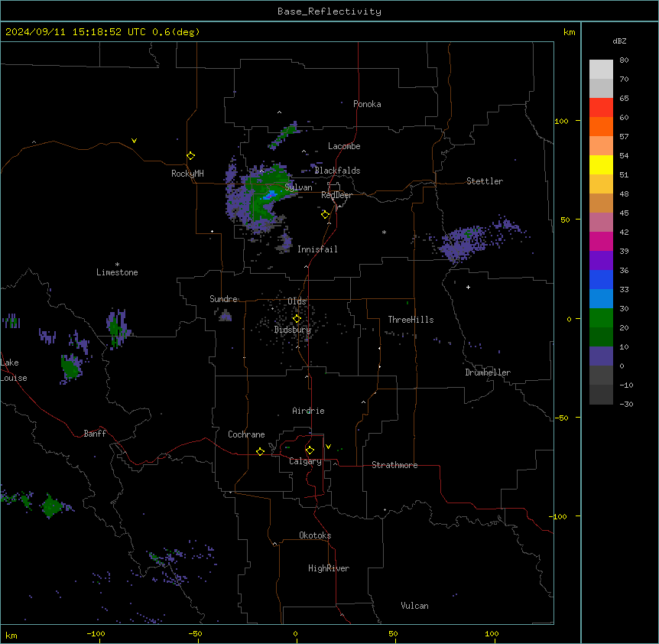The width and height of the screenshot is (659, 644).
Task: Click the Lake Louise label
Action: [x=14, y=370]
